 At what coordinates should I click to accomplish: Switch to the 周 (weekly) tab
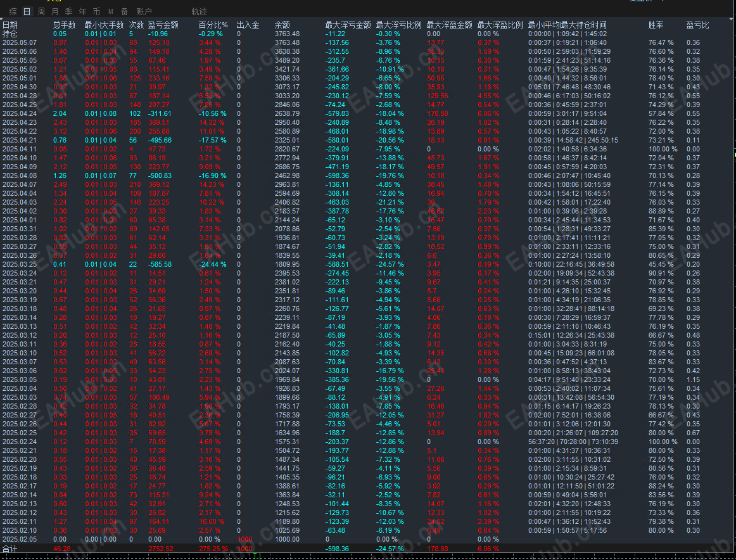(41, 11)
